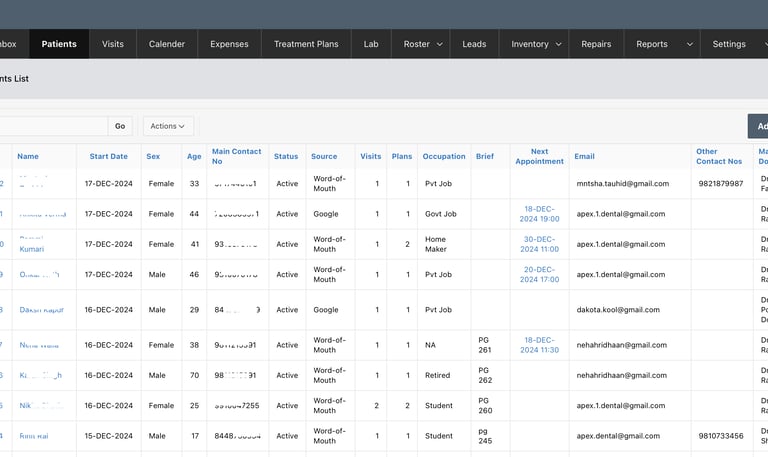Image resolution: width=768 pixels, height=457 pixels.
Task: Open the 30-DEC-2024 11:00 appointment link
Action: coord(540,244)
